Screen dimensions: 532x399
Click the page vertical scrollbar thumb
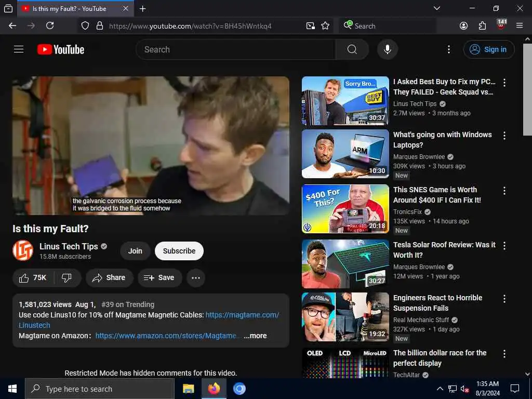pos(527,89)
